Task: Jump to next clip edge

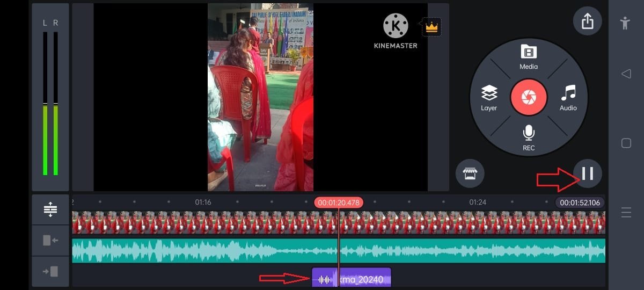Action: pos(50,271)
